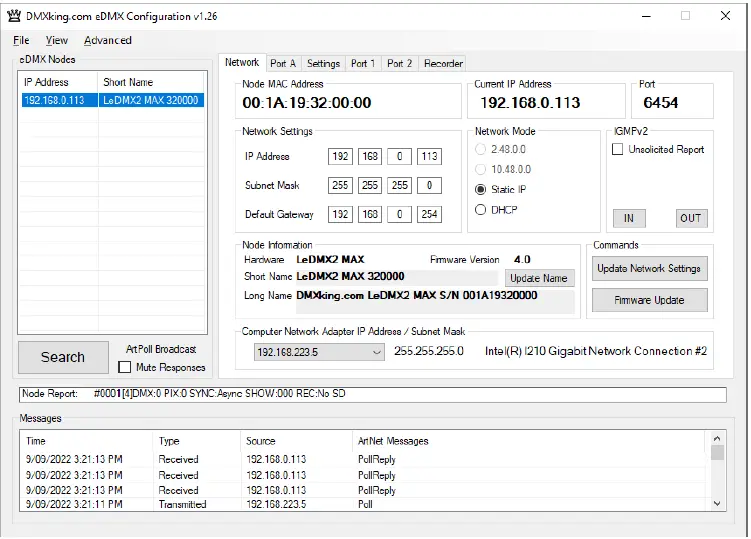Select the 2.48.0.0 network mode radio

tap(480, 149)
